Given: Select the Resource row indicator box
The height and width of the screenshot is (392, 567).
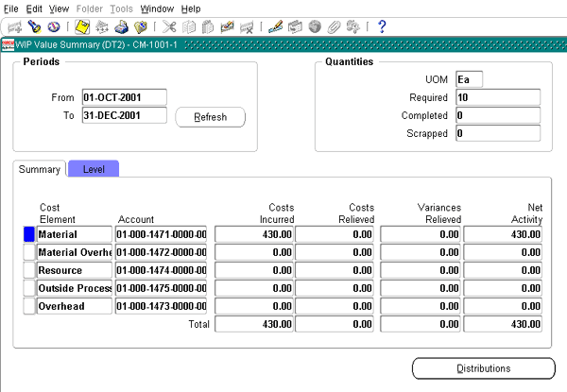Looking at the screenshot, I should pyautogui.click(x=28, y=270).
